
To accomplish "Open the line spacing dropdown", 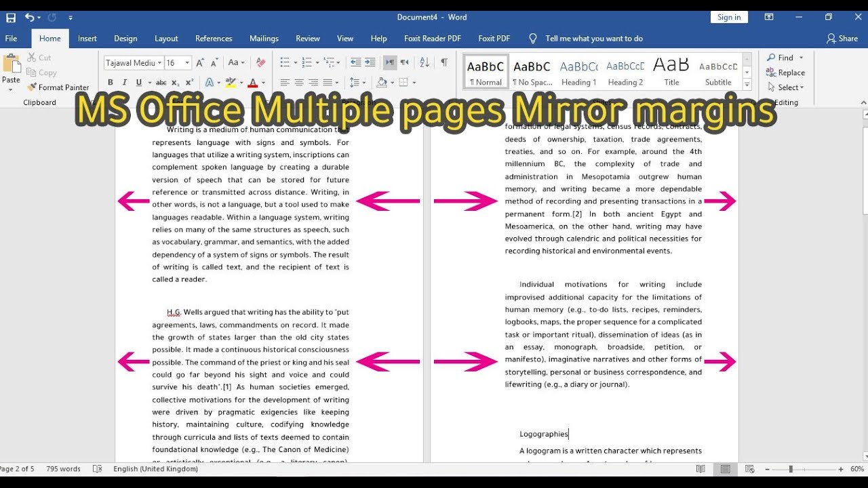I will (357, 83).
